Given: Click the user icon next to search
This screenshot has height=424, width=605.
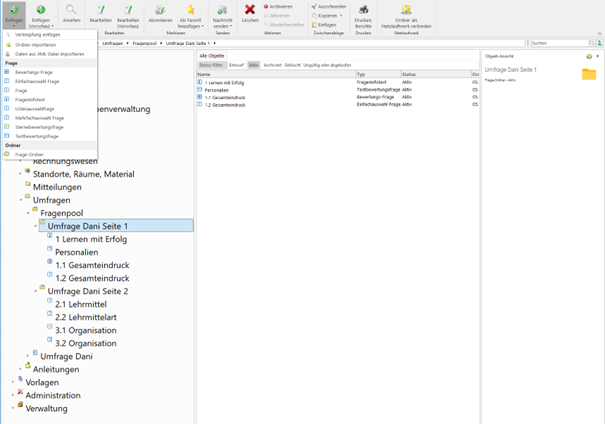Looking at the screenshot, I should pyautogui.click(x=600, y=43).
